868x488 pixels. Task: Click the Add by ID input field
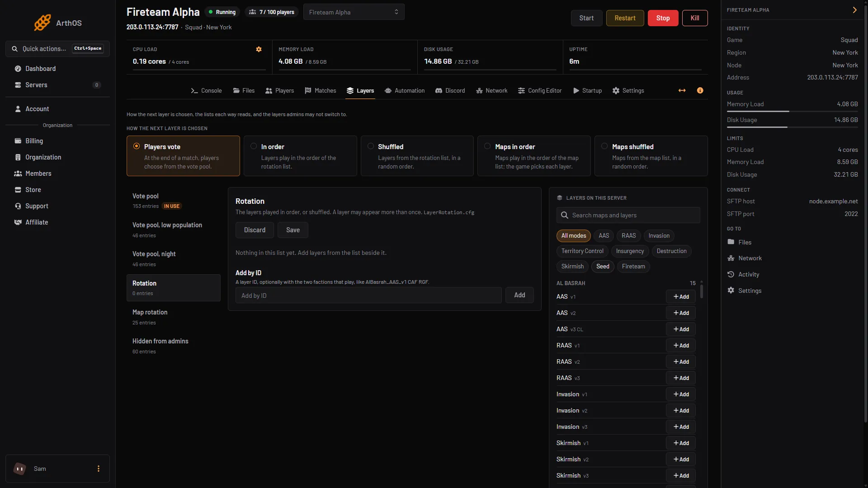(x=368, y=296)
